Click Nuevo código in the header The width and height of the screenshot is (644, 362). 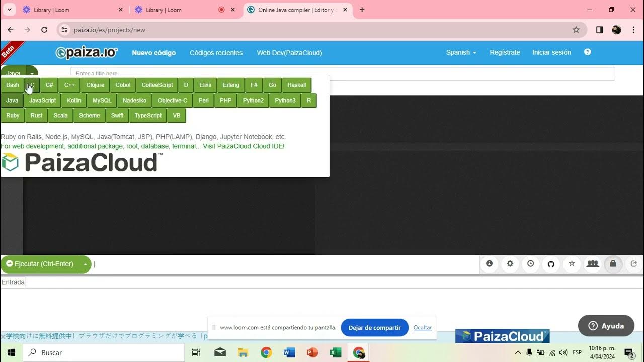154,53
